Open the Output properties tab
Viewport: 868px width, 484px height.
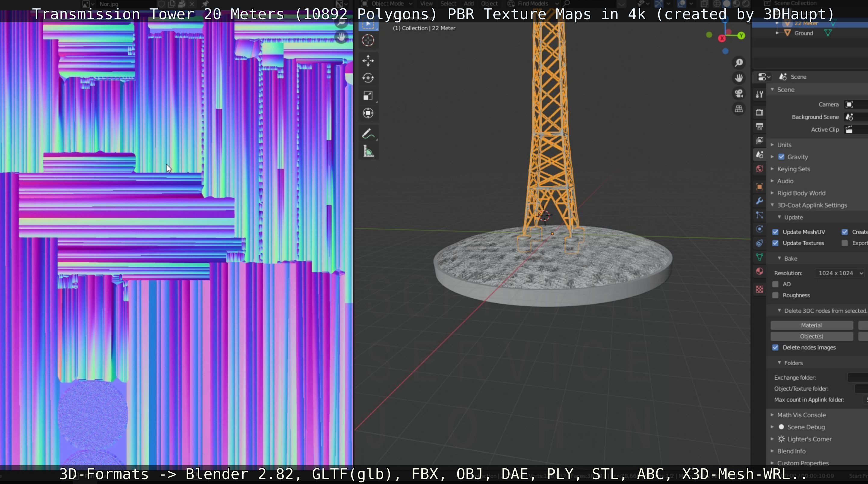[760, 127]
